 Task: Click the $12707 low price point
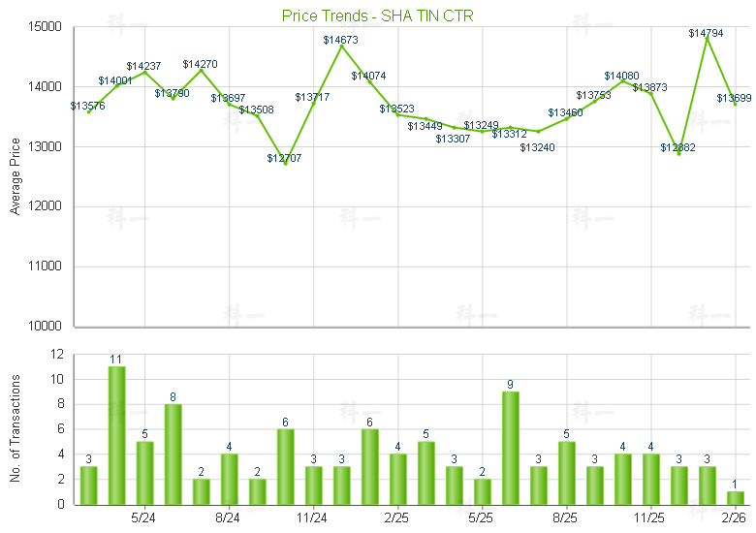[x=285, y=163]
